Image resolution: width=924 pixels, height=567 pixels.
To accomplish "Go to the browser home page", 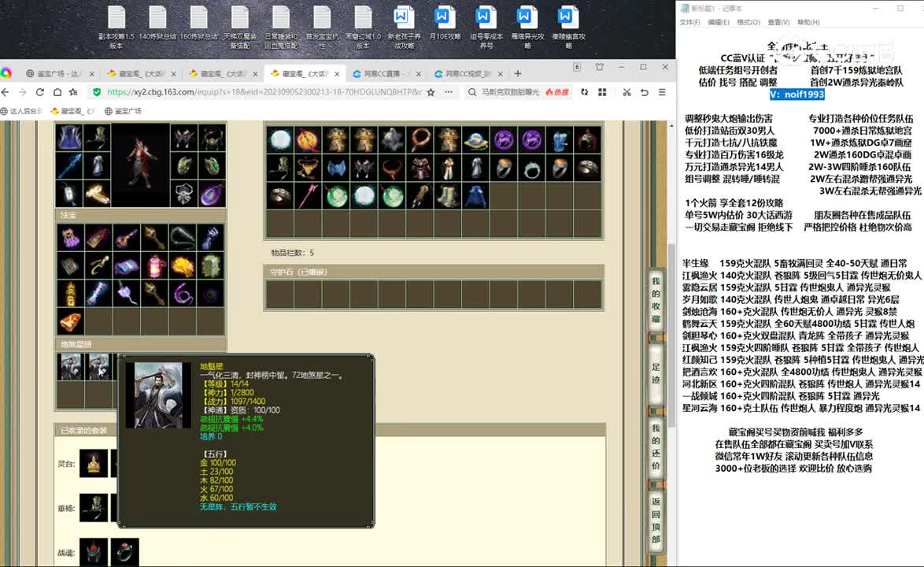I will 57,92.
